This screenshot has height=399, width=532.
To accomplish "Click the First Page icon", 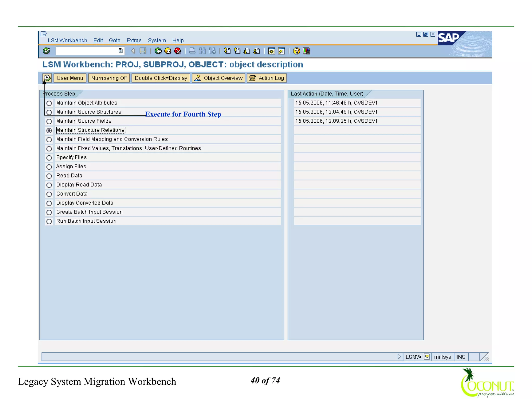I will [227, 51].
